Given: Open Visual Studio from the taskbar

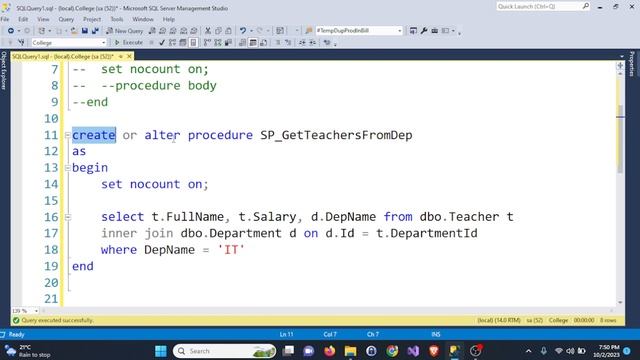Looking at the screenshot, I should pos(413,351).
